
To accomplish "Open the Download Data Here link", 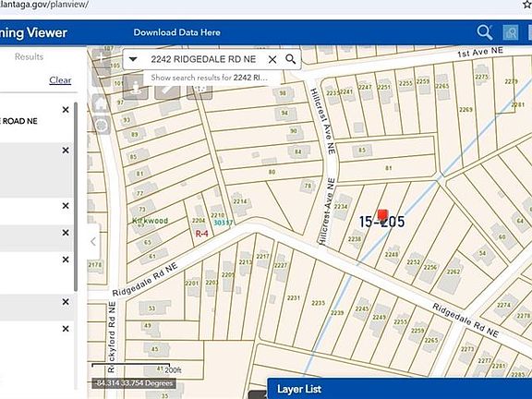I will (176, 32).
